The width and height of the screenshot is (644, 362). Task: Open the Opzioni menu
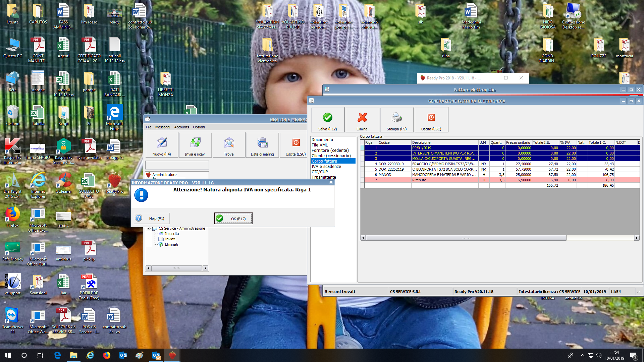click(x=199, y=127)
